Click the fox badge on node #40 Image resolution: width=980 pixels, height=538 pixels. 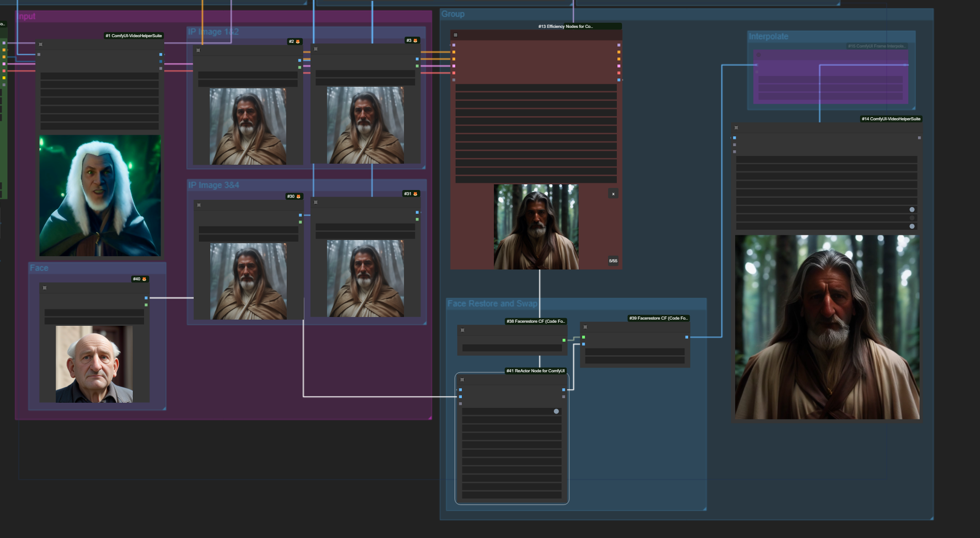point(144,279)
